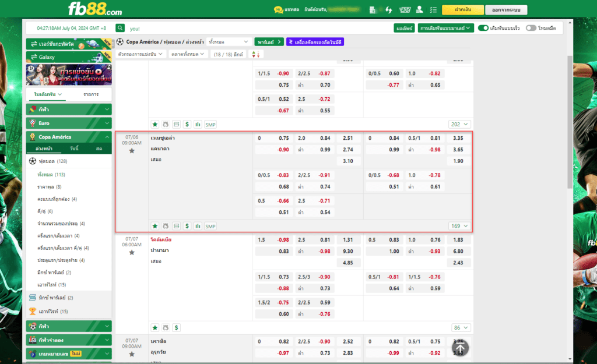Click stopwatch icon in Colombia-Panama match toolbar
Viewport: 597px width, 364px height.
(x=166, y=327)
